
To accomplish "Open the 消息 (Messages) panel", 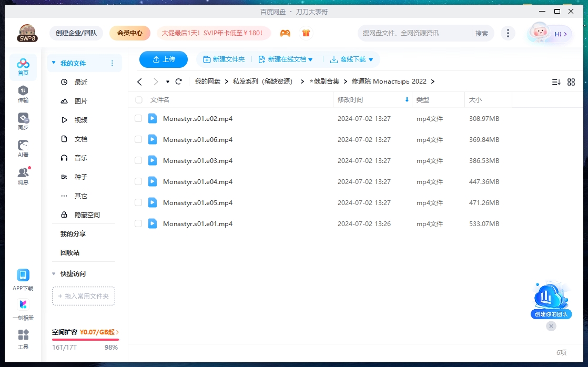I will (x=23, y=175).
